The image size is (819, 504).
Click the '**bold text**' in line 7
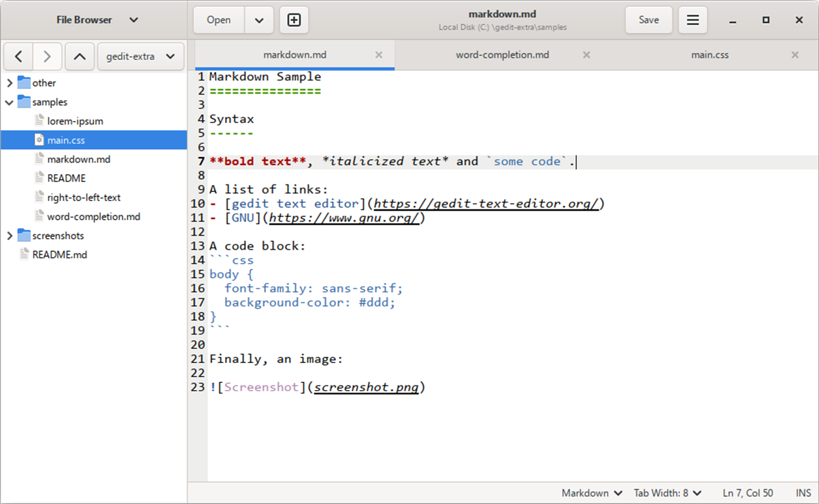(258, 161)
